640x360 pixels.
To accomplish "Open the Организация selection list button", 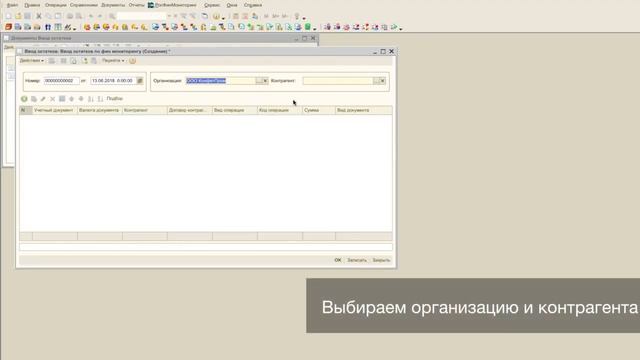I will coord(259,81).
